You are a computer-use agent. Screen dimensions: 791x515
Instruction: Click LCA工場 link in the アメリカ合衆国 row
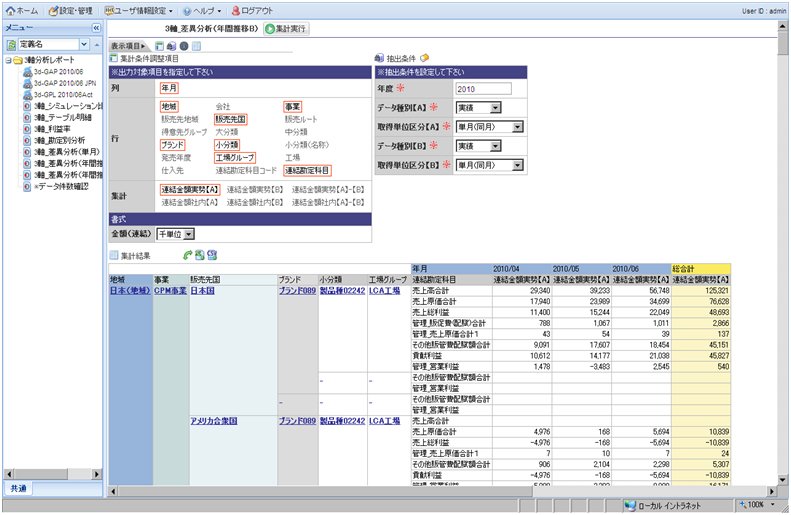(x=384, y=421)
